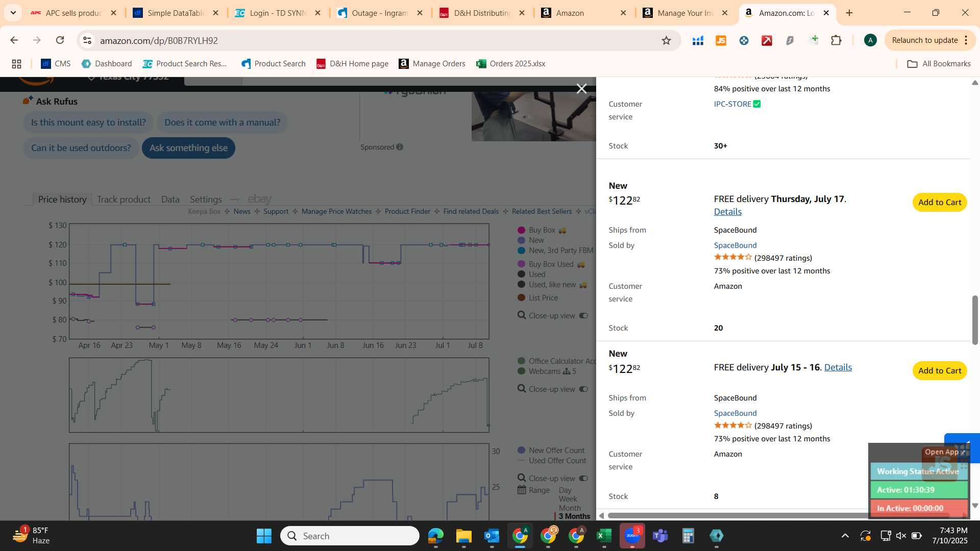Open Orders 2025.xlsx bookmark
This screenshot has height=551, width=980.
tap(510, 64)
